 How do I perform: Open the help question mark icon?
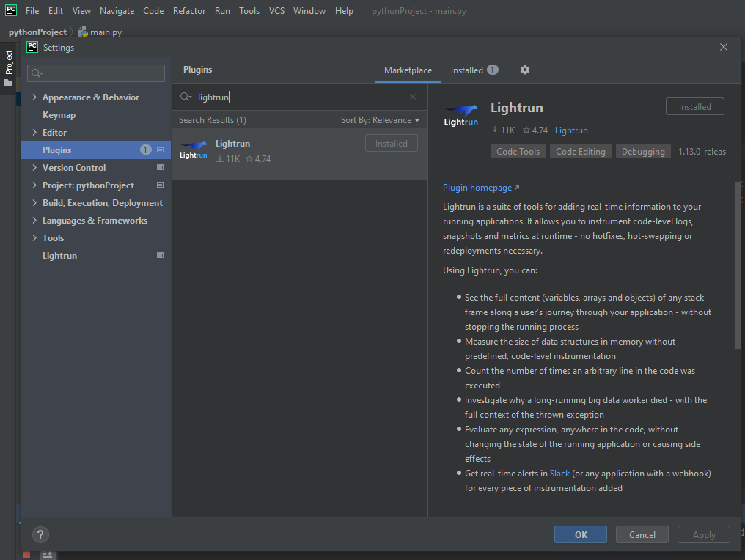coord(40,534)
